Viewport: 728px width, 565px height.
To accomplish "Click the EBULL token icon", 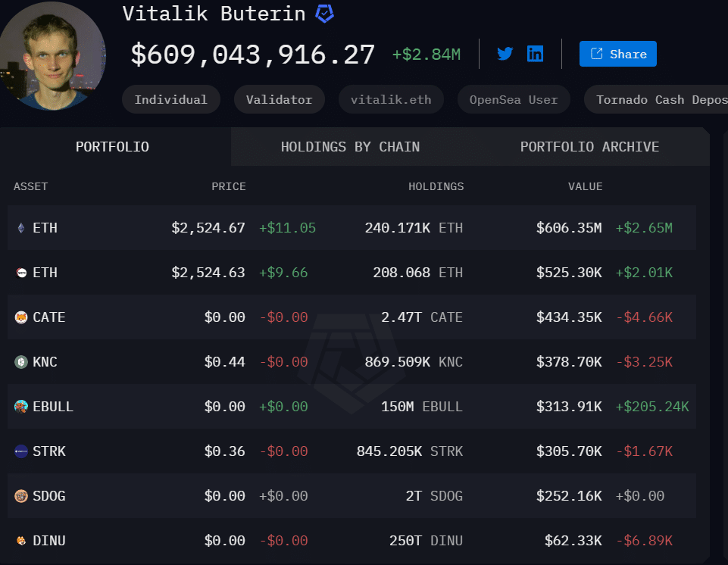I will (21, 407).
